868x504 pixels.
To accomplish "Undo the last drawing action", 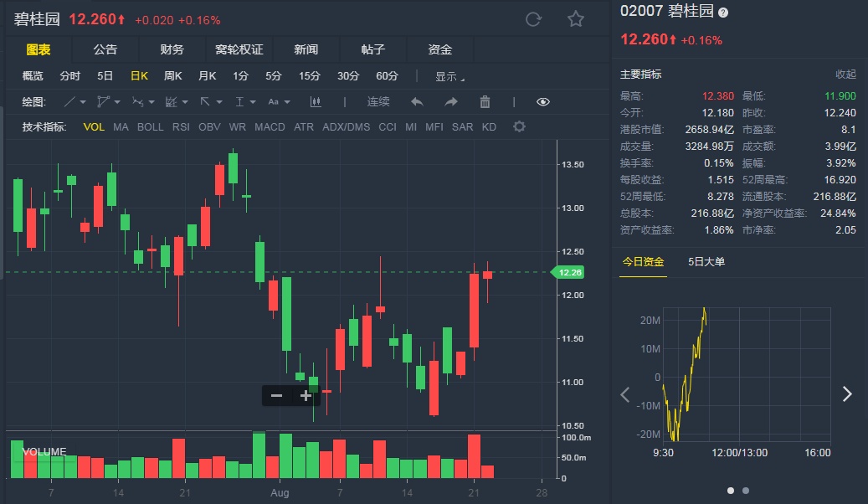I will tap(417, 102).
